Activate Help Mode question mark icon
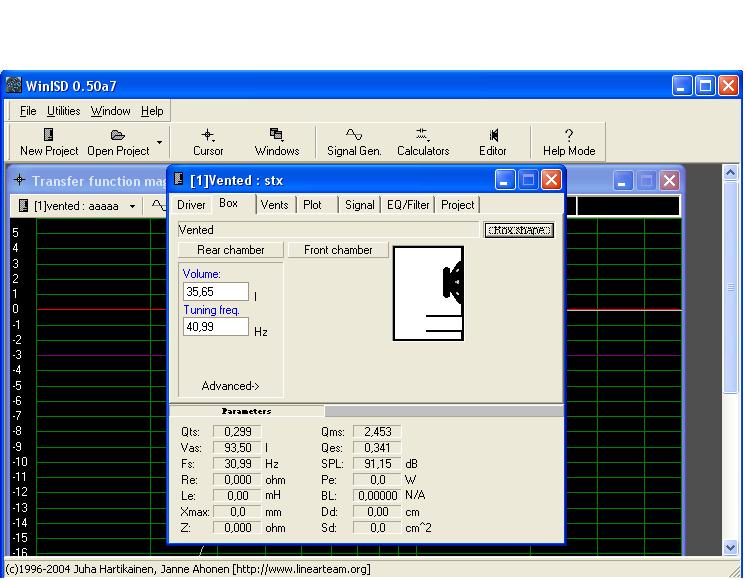The width and height of the screenshot is (746, 580). (x=569, y=135)
